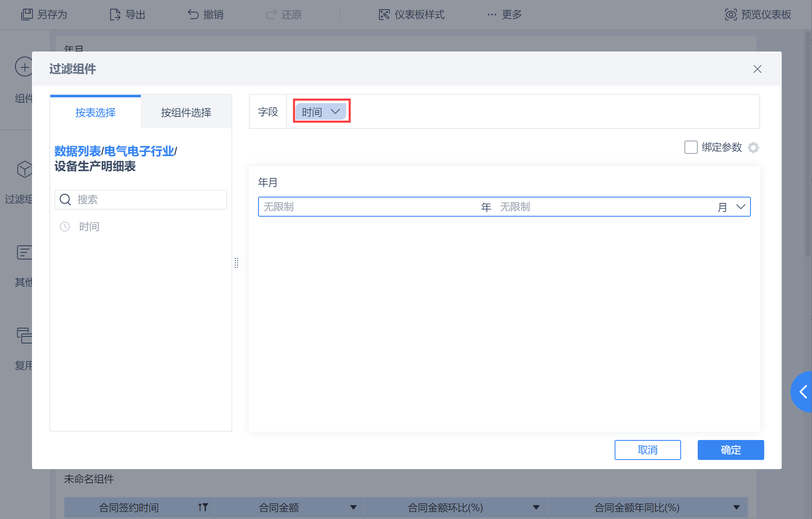The image size is (812, 519).
Task: Switch to the 按组件选择 tab
Action: point(186,112)
